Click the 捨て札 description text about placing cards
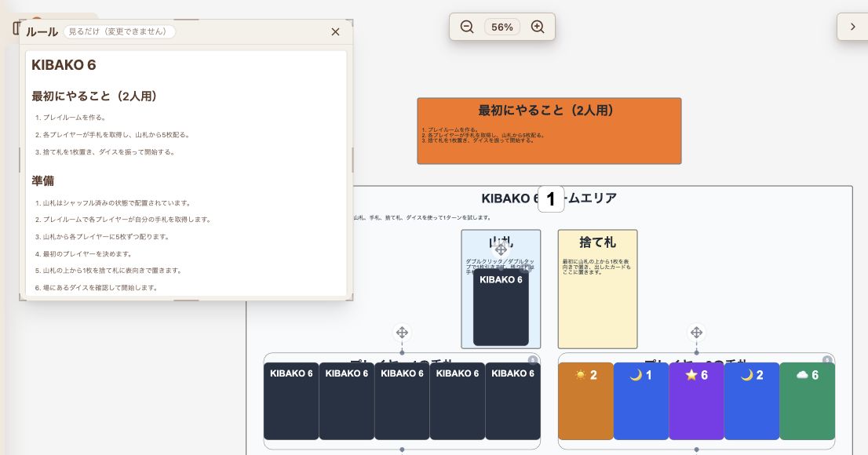The image size is (868, 455). 596,266
